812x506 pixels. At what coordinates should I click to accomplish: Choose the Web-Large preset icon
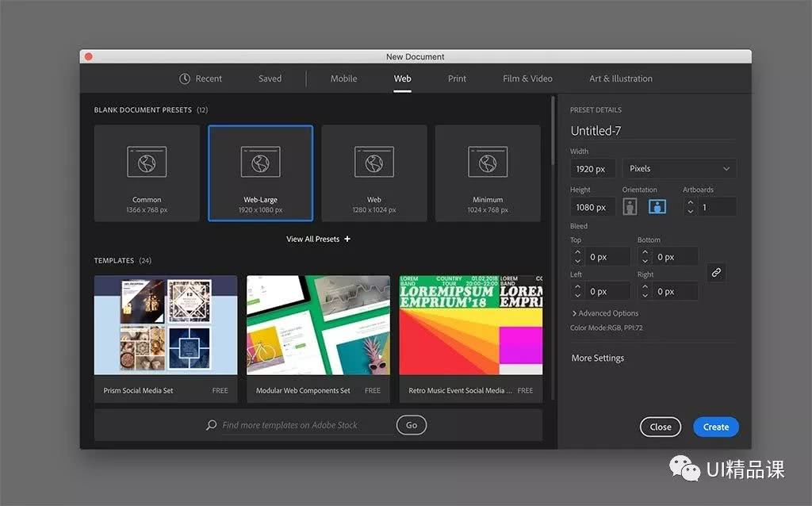(x=260, y=162)
